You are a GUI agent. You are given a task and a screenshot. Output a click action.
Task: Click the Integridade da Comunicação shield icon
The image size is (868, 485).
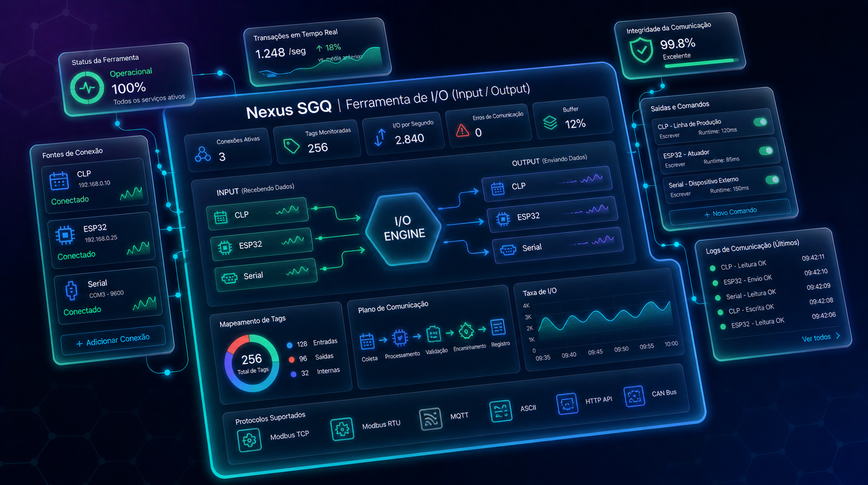click(642, 50)
